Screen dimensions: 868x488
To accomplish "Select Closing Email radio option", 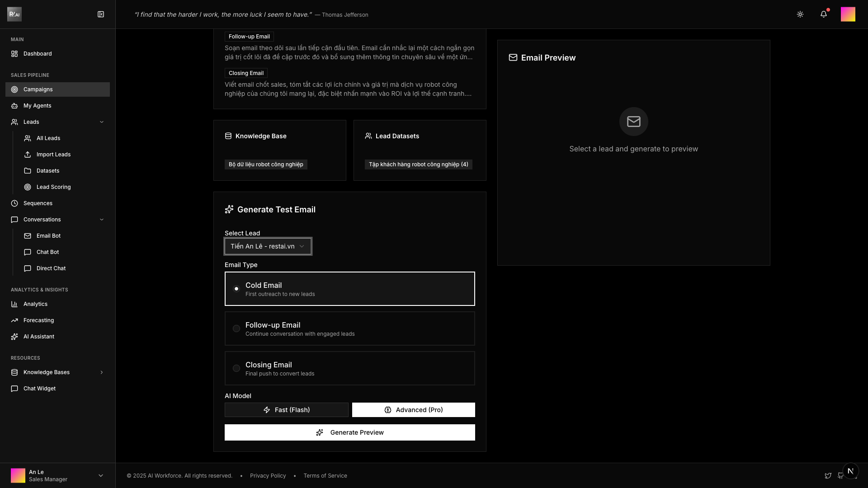I will 236,368.
